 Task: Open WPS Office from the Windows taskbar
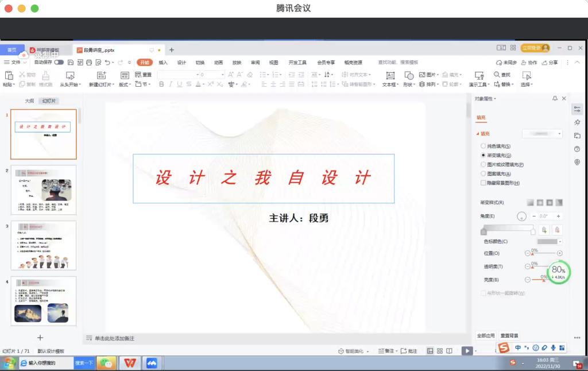click(x=130, y=363)
